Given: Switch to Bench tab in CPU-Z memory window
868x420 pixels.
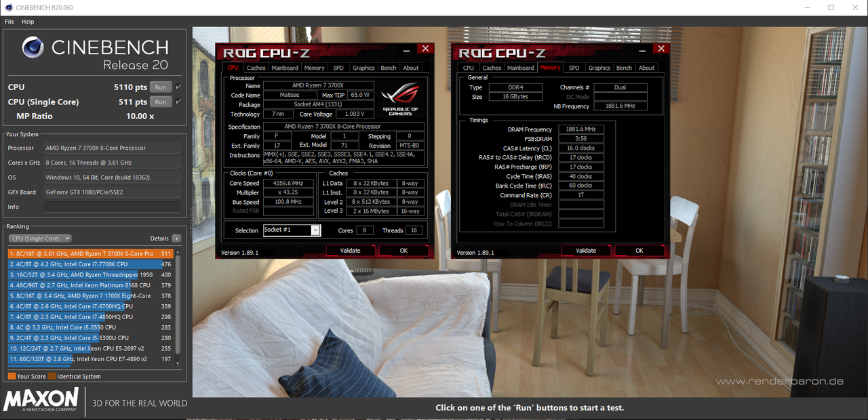Looking at the screenshot, I should pos(625,68).
